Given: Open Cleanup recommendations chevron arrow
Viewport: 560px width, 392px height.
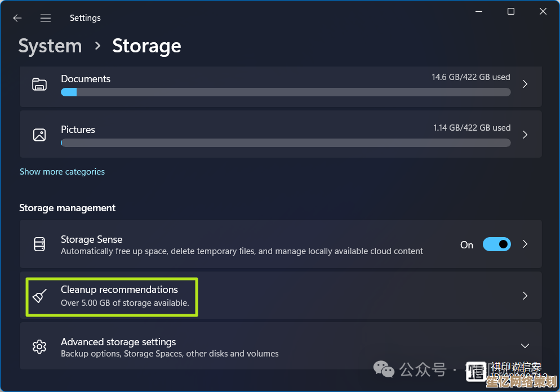Looking at the screenshot, I should (x=525, y=296).
